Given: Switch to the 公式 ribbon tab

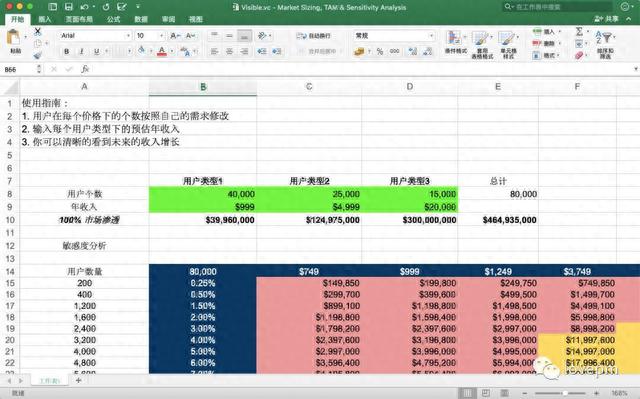Looking at the screenshot, I should 113,19.
